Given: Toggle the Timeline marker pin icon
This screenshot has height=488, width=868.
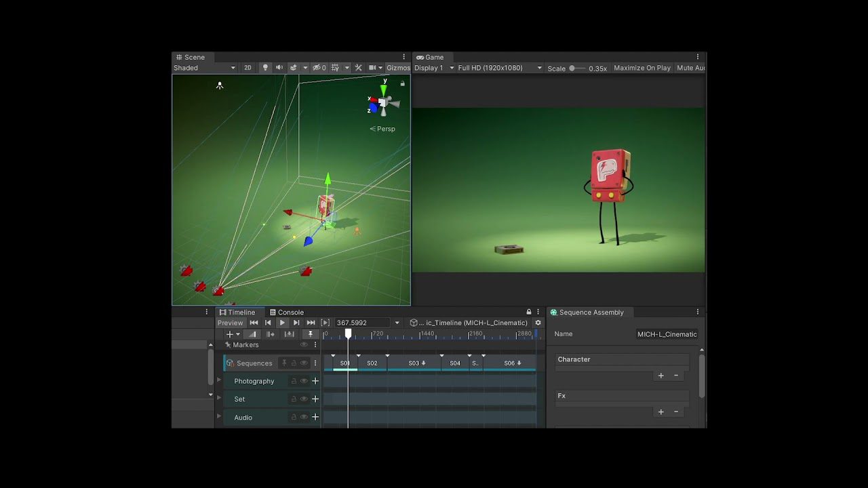Looking at the screenshot, I should [311, 334].
